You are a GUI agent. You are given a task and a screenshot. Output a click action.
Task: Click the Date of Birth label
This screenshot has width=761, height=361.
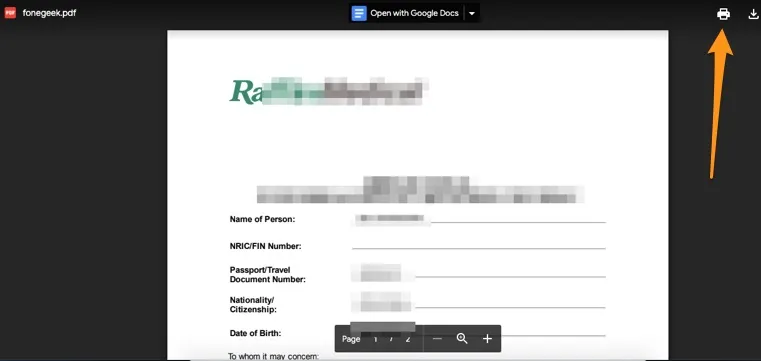(255, 333)
